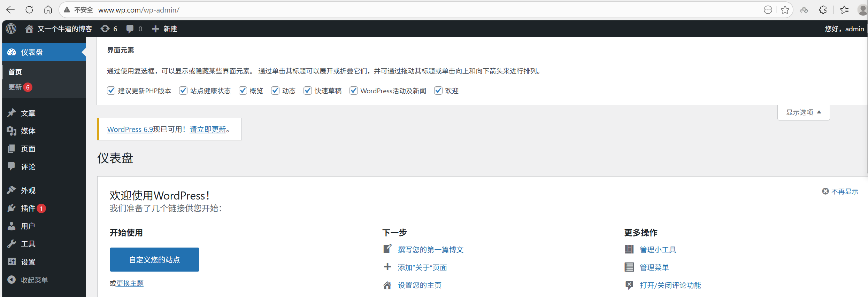Image resolution: width=868 pixels, height=297 pixels.
Task: Toggle the 站点健康状态 checkbox
Action: point(183,91)
